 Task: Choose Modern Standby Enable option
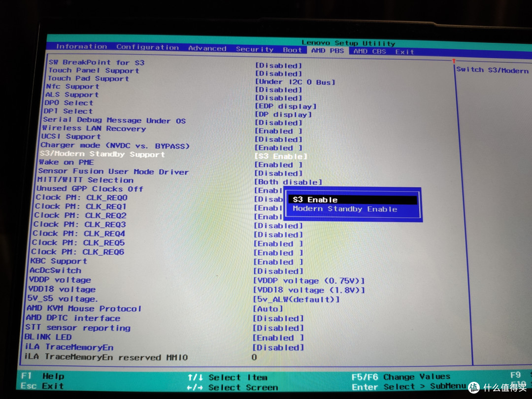pos(345,209)
